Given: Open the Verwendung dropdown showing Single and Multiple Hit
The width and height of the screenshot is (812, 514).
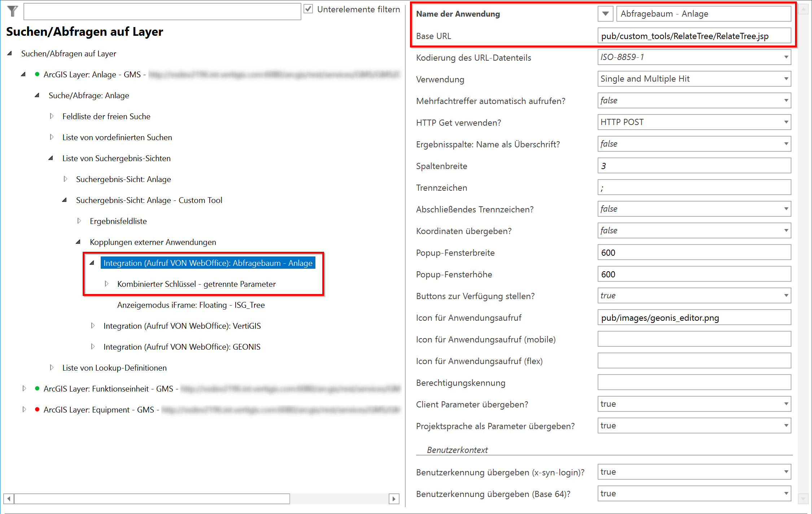Looking at the screenshot, I should (786, 78).
